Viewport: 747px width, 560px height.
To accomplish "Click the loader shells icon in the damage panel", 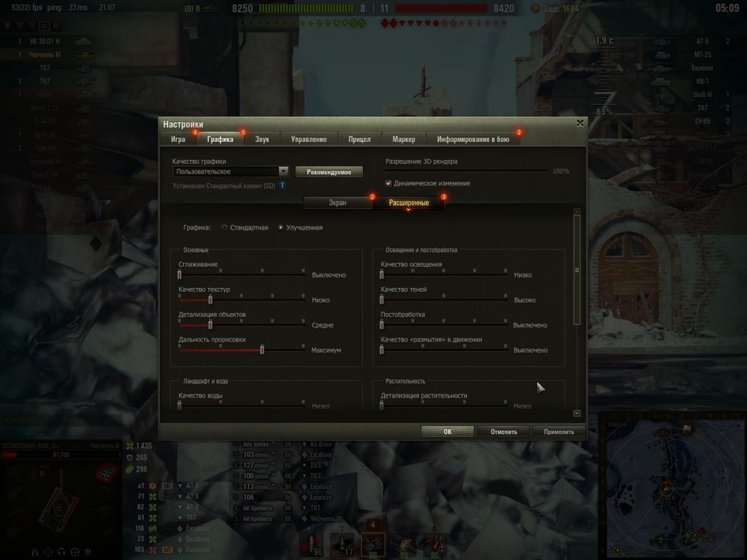I will (88, 551).
